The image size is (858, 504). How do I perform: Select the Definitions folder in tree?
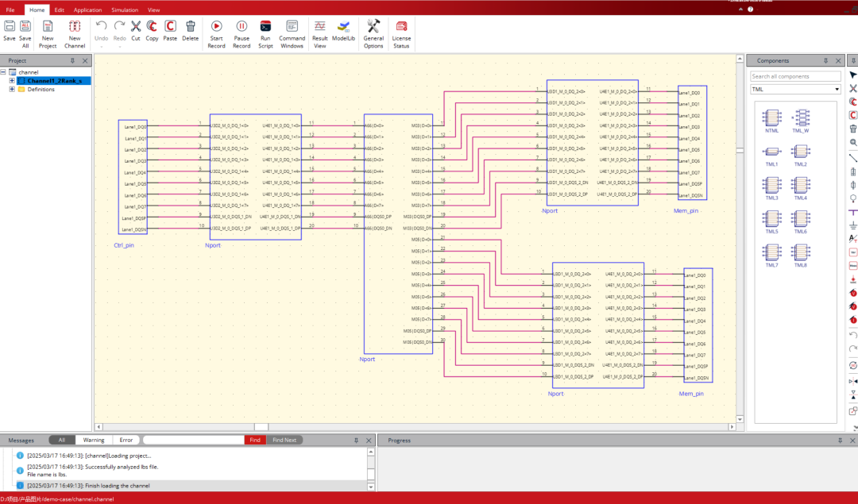(x=41, y=89)
